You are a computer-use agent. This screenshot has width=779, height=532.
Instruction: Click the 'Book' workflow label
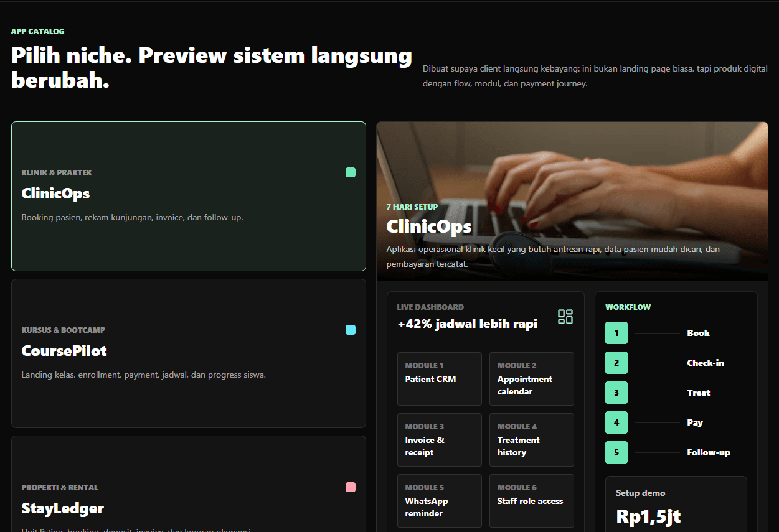tap(698, 333)
